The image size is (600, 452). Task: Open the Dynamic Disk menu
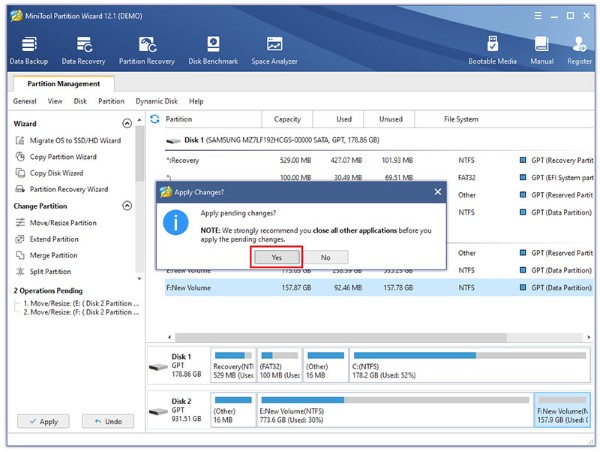156,101
